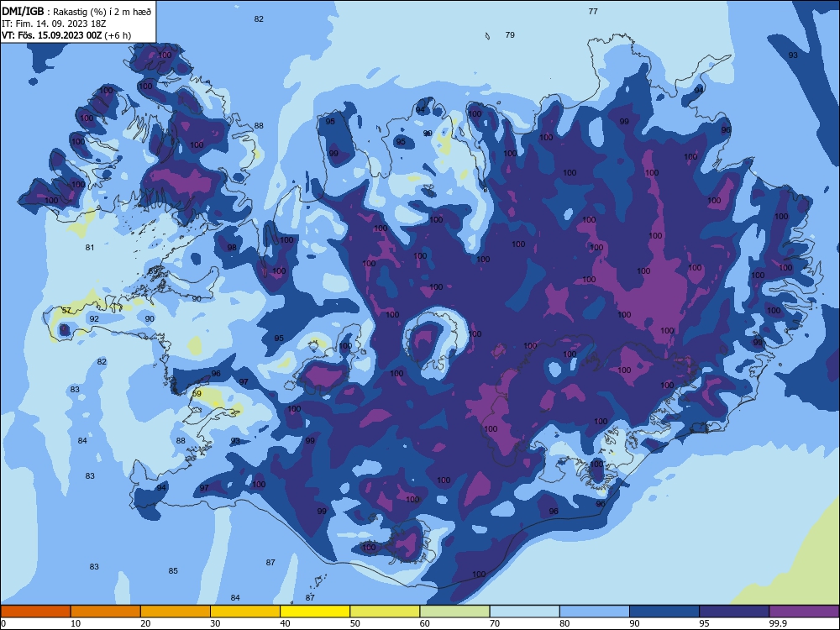840x630 pixels.
Task: Click the light blue 80–90 legend swatch
Action: [595, 612]
